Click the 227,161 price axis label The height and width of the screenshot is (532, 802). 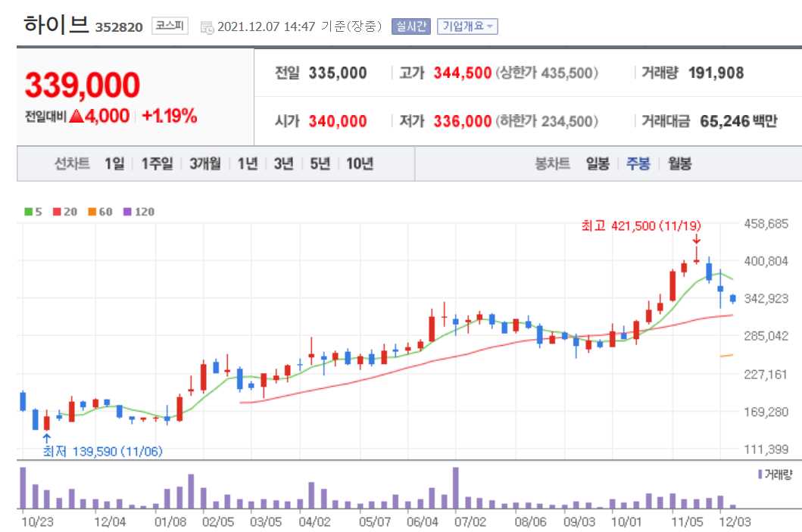point(766,375)
